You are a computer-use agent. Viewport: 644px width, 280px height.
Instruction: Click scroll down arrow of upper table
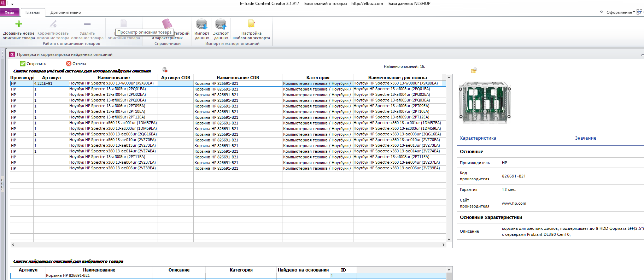pyautogui.click(x=449, y=239)
